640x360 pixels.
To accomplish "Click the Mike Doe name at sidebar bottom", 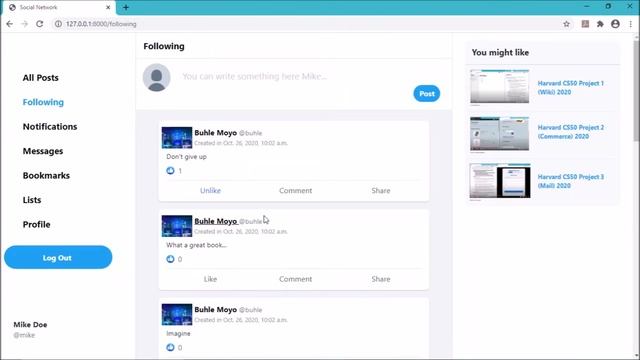I will 30,324.
